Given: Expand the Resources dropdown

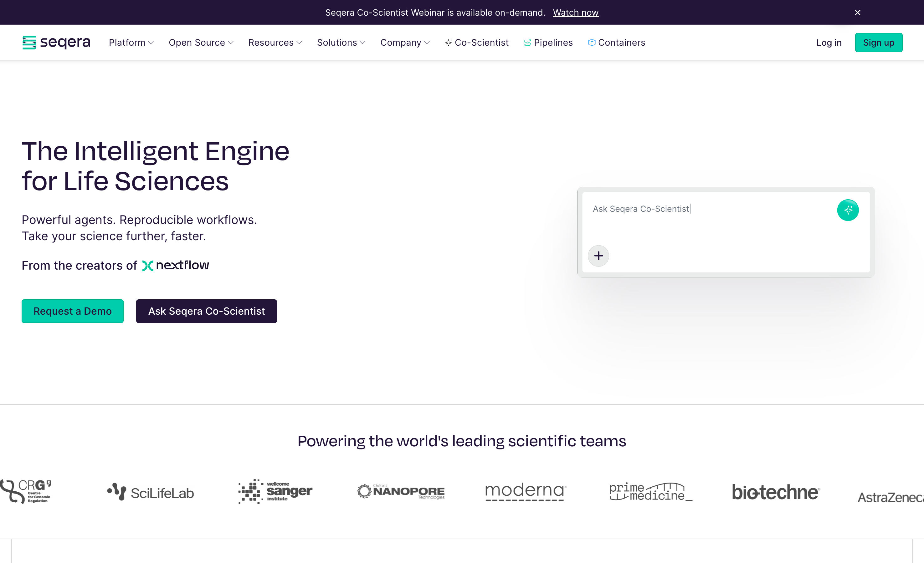Looking at the screenshot, I should click(x=275, y=42).
